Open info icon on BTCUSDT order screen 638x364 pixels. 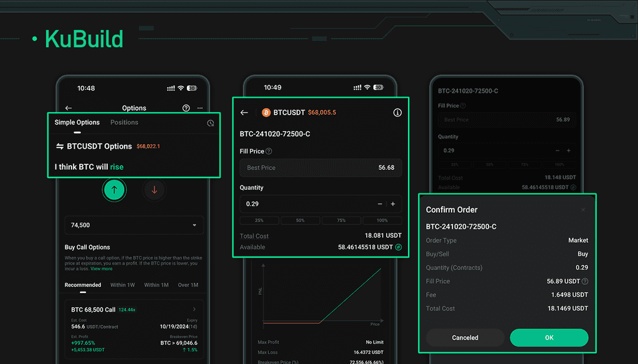(x=398, y=113)
